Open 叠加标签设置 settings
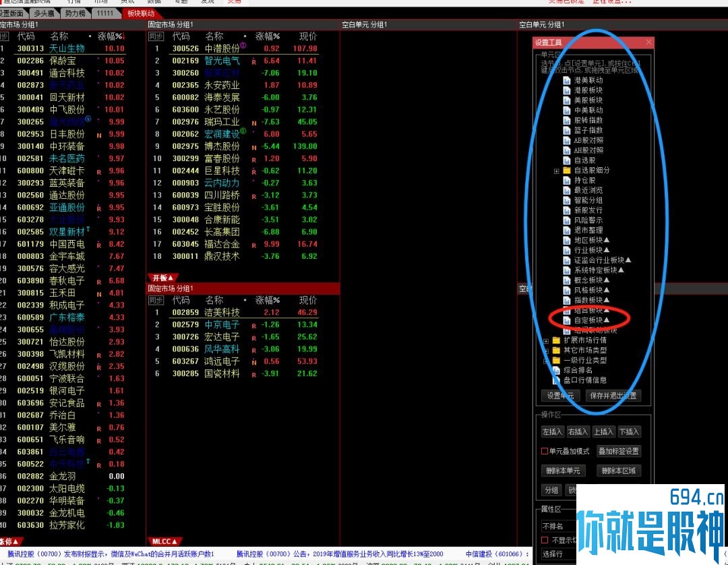 [x=618, y=451]
